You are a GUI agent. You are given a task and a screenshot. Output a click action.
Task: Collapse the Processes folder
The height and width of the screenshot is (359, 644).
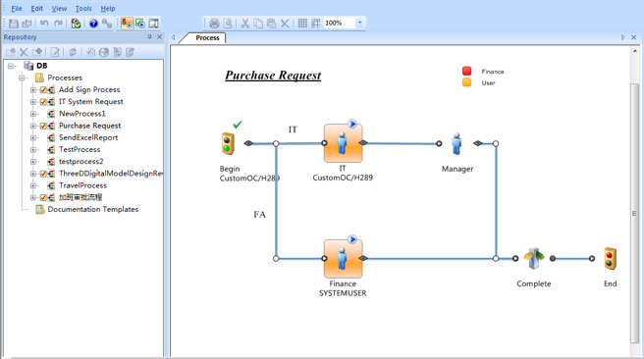[x=23, y=77]
